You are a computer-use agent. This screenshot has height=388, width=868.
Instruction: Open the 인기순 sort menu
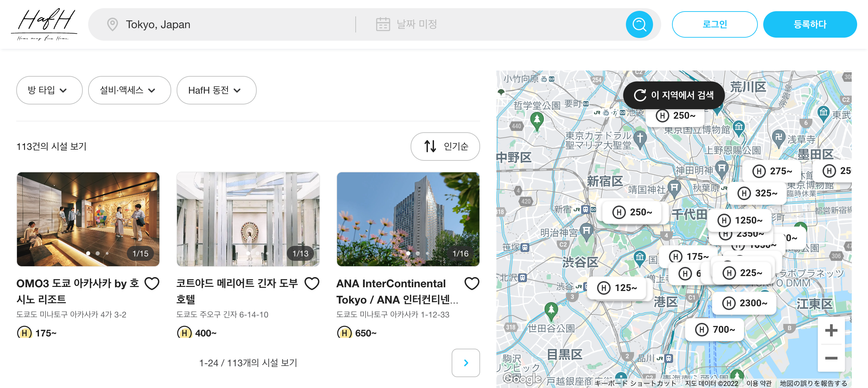pos(445,146)
